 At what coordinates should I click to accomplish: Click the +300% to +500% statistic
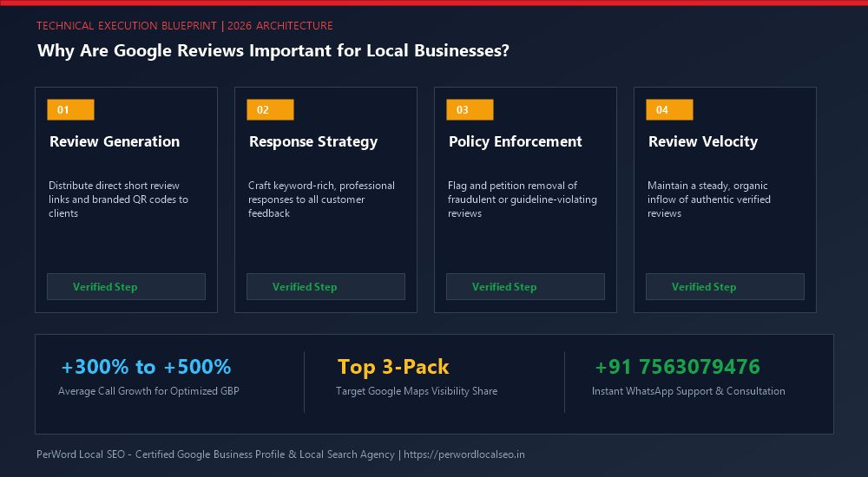point(146,367)
